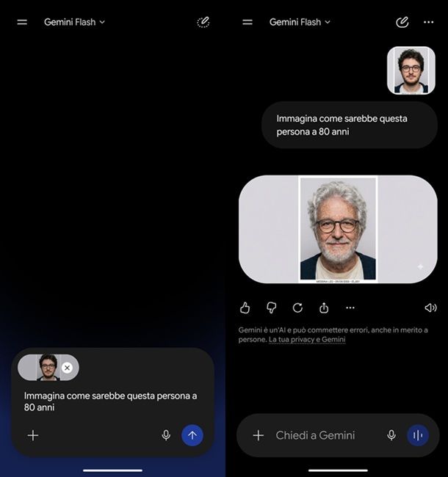Image resolution: width=448 pixels, height=477 pixels.
Task: Open the generated aged portrait image
Action: click(x=338, y=230)
